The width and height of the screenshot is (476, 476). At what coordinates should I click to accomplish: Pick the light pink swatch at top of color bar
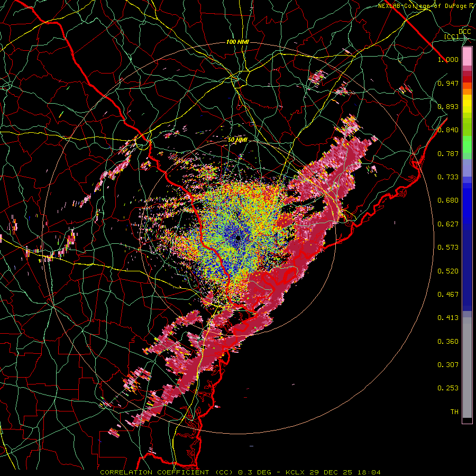click(x=467, y=56)
